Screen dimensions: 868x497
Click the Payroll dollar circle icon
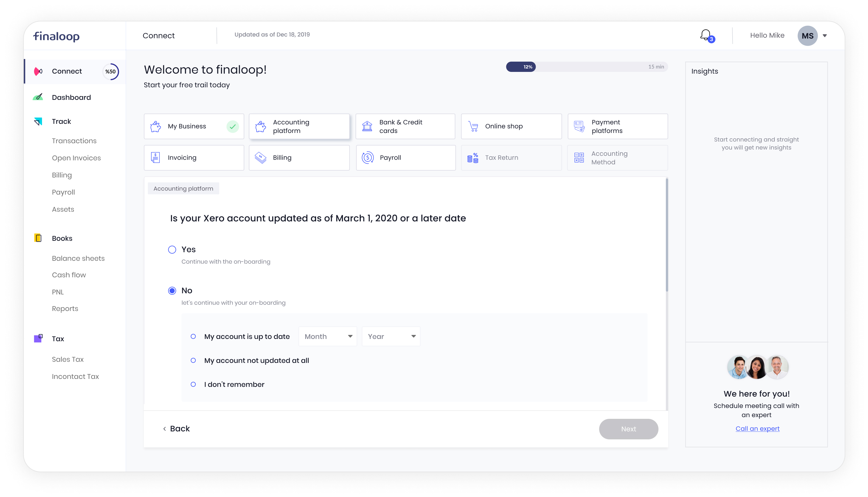click(367, 158)
